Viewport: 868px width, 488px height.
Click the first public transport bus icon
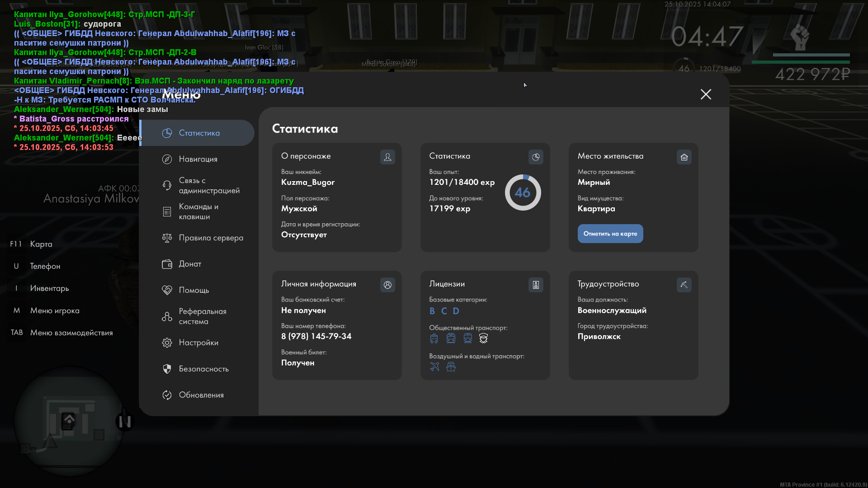(434, 338)
